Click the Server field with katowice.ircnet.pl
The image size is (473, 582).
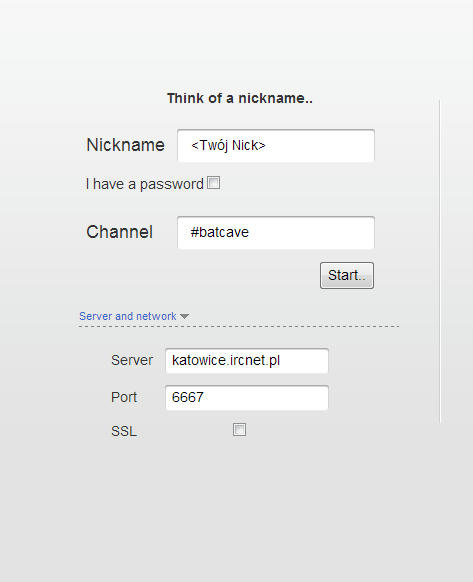[247, 361]
